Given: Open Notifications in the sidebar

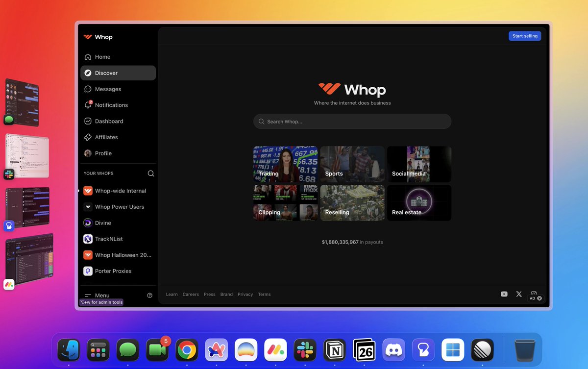Looking at the screenshot, I should pos(118,105).
